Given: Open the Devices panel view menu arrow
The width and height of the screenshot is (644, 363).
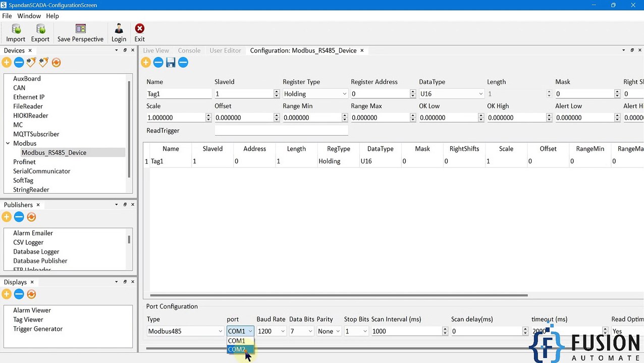Looking at the screenshot, I should [x=117, y=50].
